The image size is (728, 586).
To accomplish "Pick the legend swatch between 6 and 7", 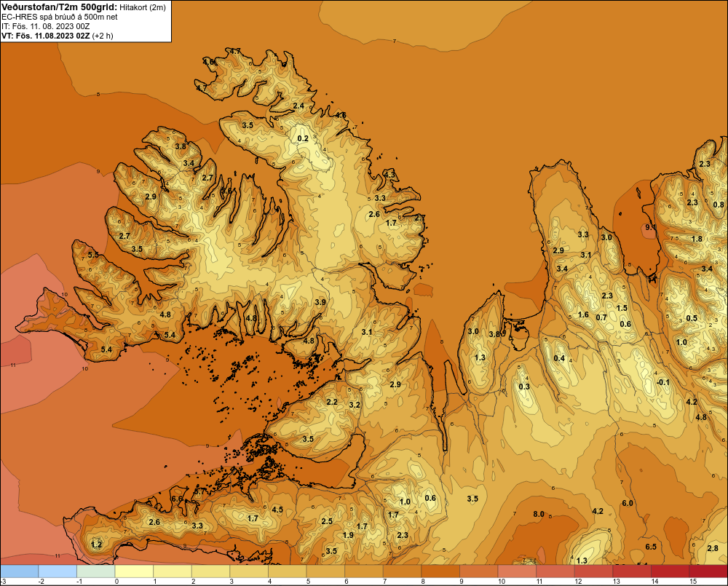I will coord(364,571).
